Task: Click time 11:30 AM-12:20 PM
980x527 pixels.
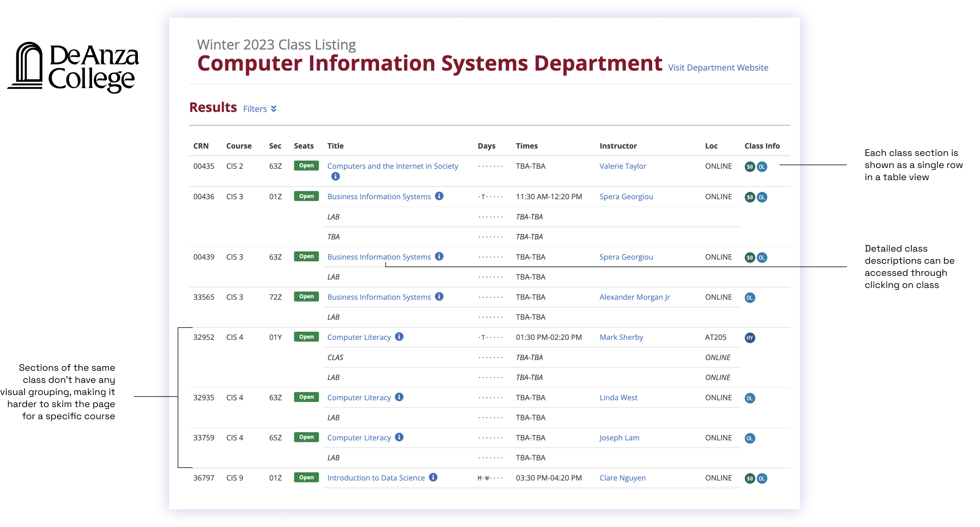Action: [549, 197]
